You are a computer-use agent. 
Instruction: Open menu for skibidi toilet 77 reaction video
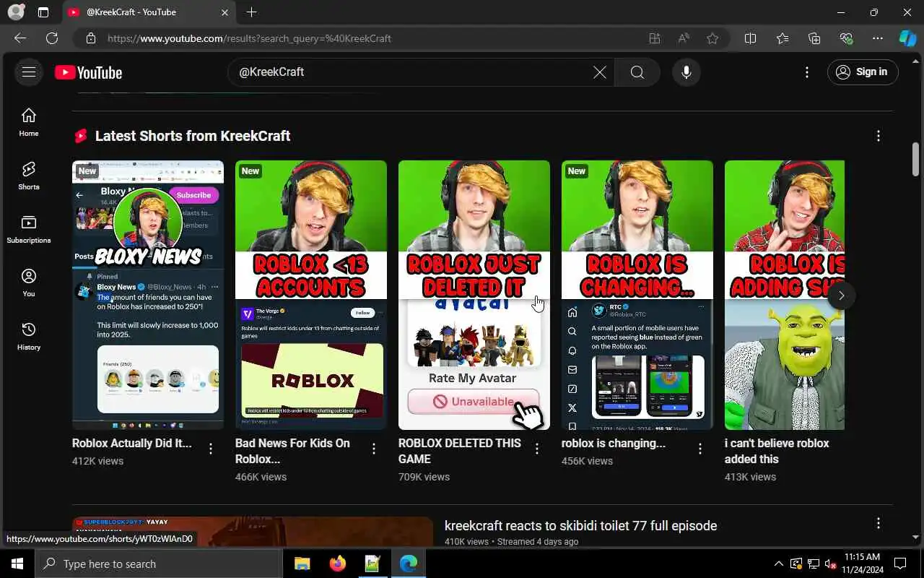click(879, 523)
